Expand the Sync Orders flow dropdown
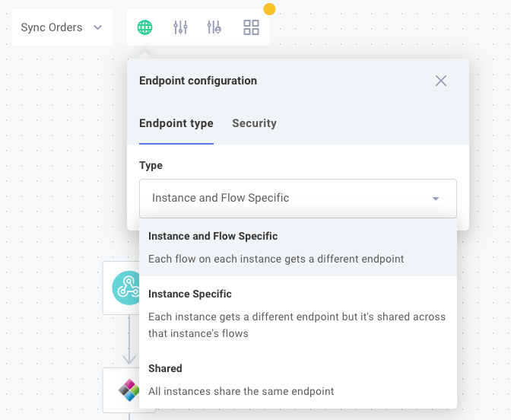Screen dimensions: 511x420 pyautogui.click(x=62, y=27)
